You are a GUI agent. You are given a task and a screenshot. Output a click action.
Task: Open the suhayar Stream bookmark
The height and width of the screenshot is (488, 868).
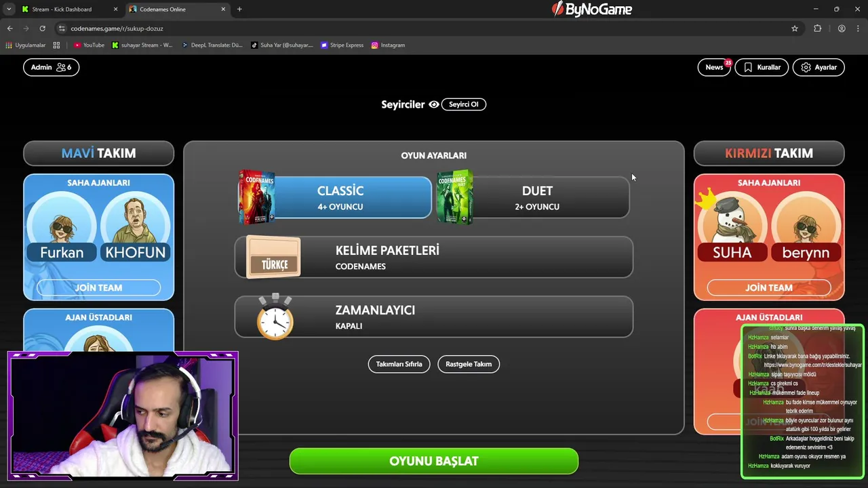click(x=142, y=45)
